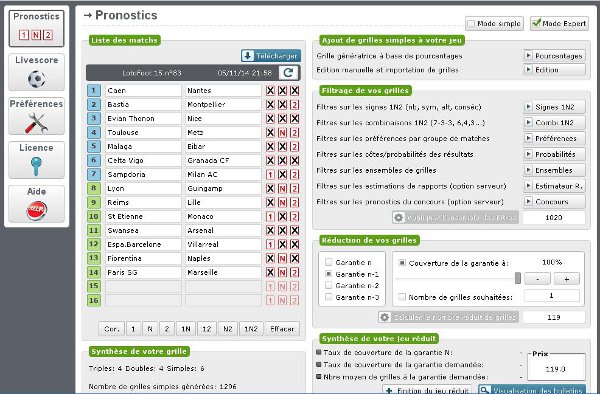Open the Licence key section
This screenshot has width=600, height=394.
36,160
